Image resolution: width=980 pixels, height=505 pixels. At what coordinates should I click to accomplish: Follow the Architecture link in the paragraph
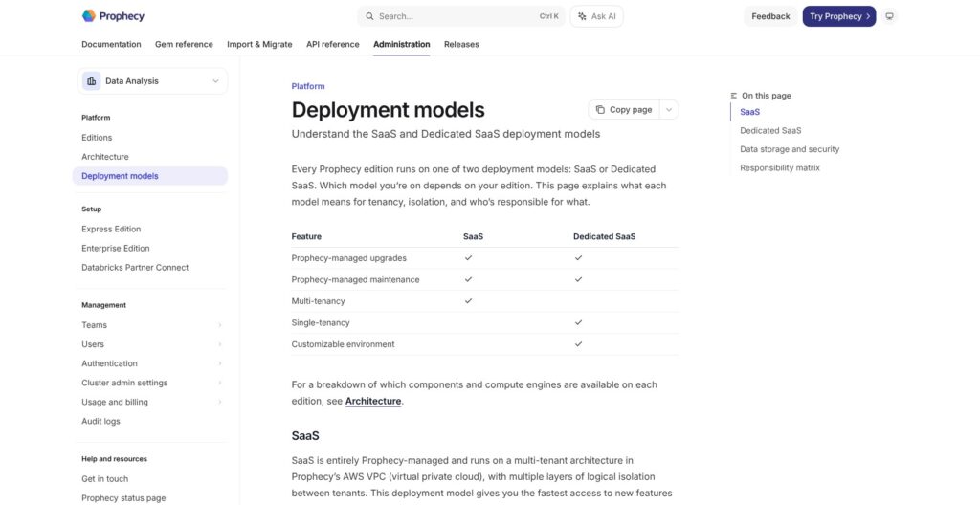373,402
